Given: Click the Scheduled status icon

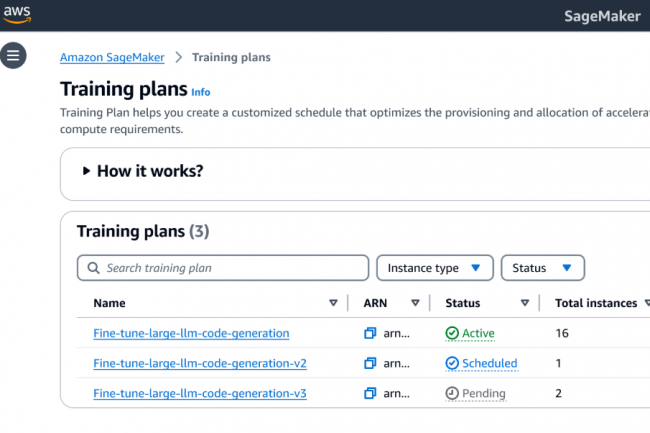Looking at the screenshot, I should tap(452, 363).
